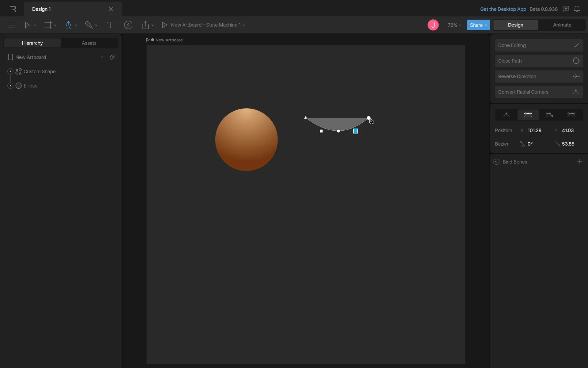This screenshot has width=588, height=368.
Task: Select the mirrored vertex mode
Action: (x=528, y=115)
